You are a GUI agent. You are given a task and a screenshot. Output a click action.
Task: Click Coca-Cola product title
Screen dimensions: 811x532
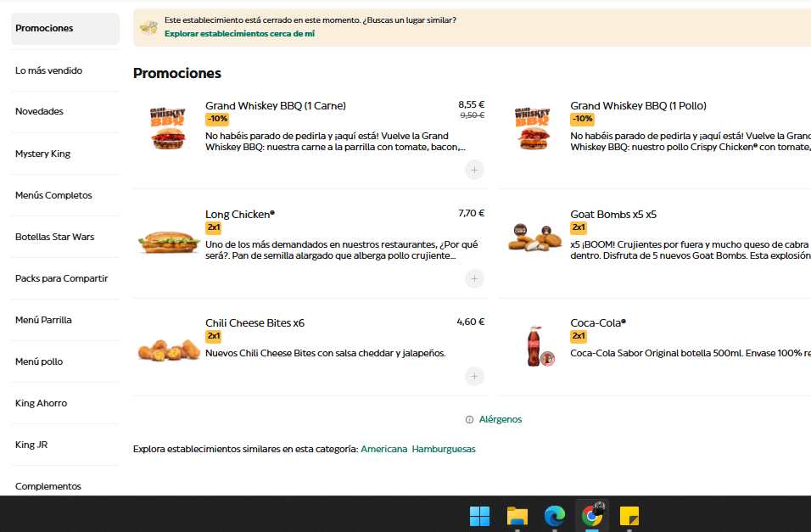pyautogui.click(x=598, y=323)
